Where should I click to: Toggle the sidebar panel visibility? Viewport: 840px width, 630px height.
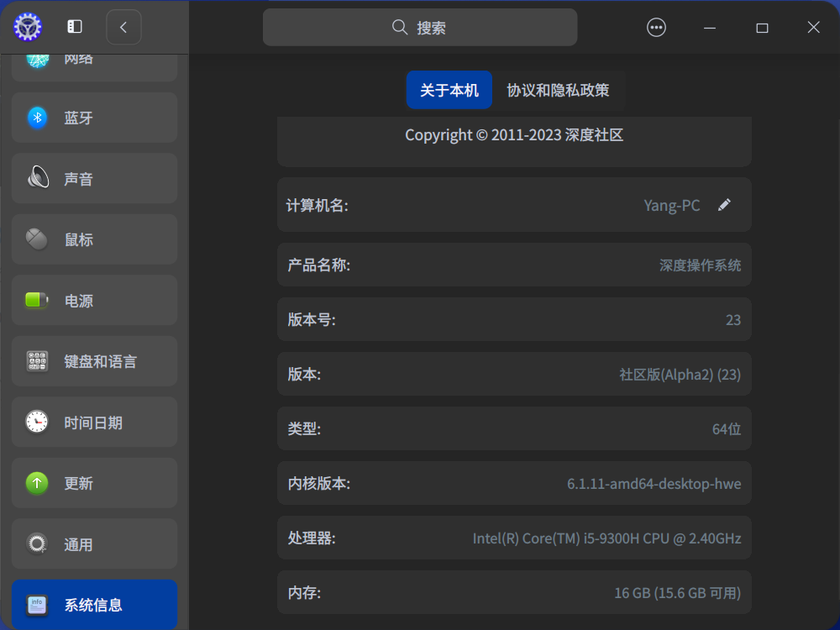(x=75, y=27)
